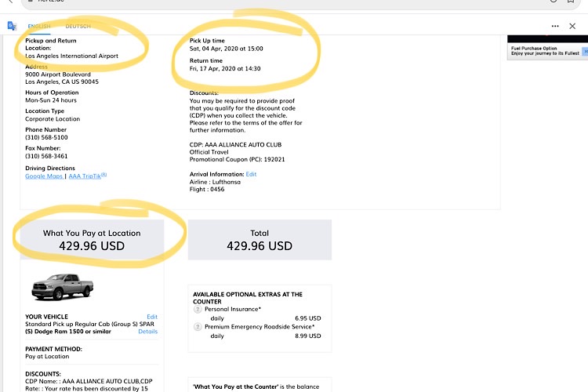Viewport: 588px width, 392px height.
Task: Edit the selected vehicle
Action: 152,317
